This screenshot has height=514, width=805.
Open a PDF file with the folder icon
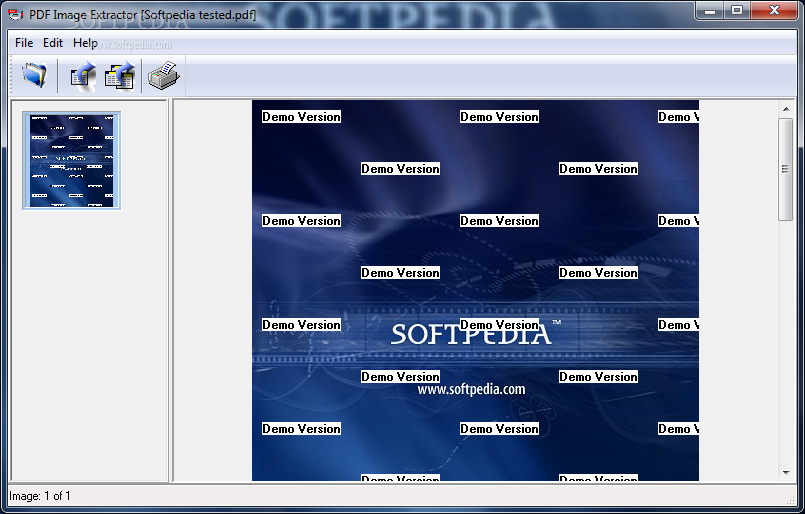point(34,75)
